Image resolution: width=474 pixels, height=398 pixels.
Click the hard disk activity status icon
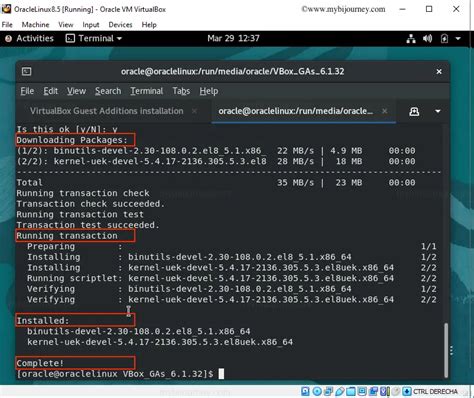tap(305, 391)
